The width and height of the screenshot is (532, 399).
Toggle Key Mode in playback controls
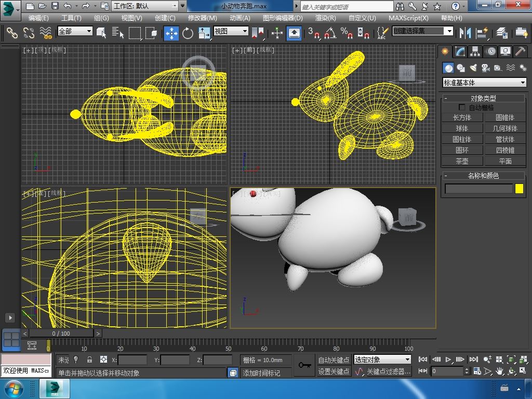[x=423, y=371]
